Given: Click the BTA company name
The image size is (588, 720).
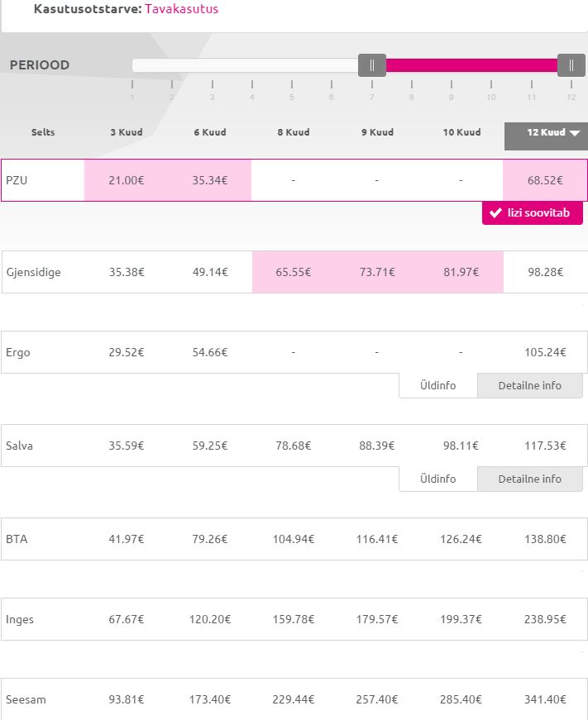Looking at the screenshot, I should [x=17, y=539].
